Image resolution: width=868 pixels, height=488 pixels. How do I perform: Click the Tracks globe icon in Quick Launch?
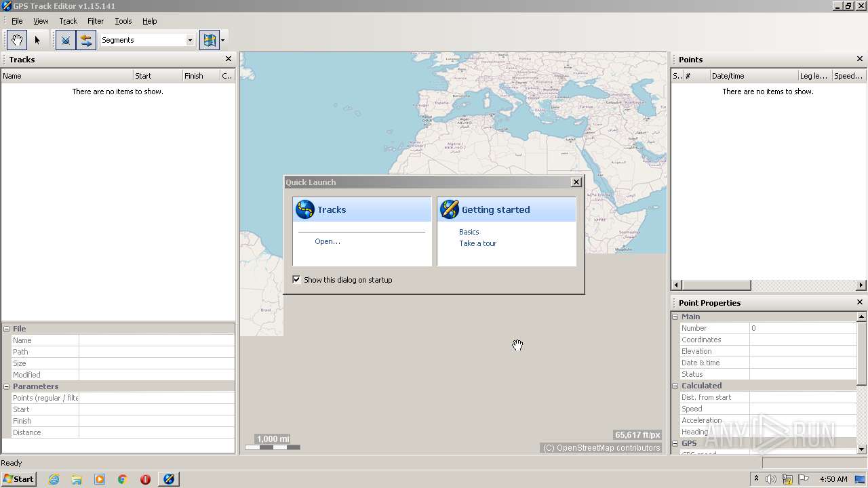[x=305, y=209]
